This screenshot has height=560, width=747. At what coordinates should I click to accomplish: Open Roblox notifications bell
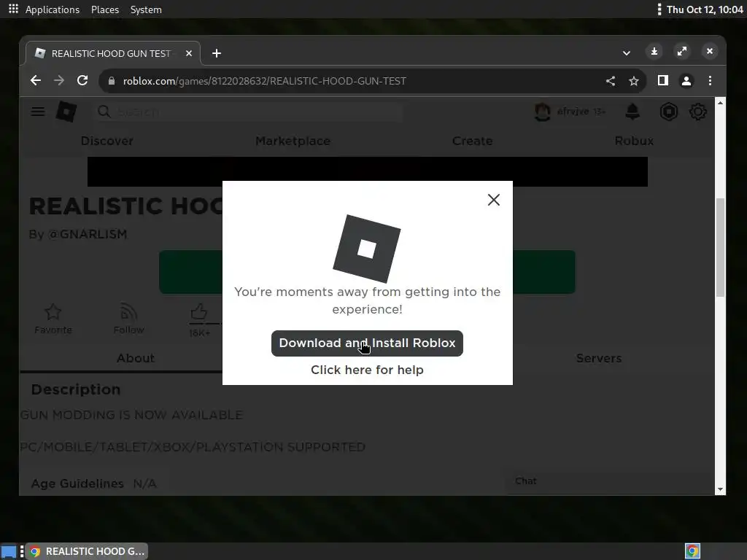[632, 112]
